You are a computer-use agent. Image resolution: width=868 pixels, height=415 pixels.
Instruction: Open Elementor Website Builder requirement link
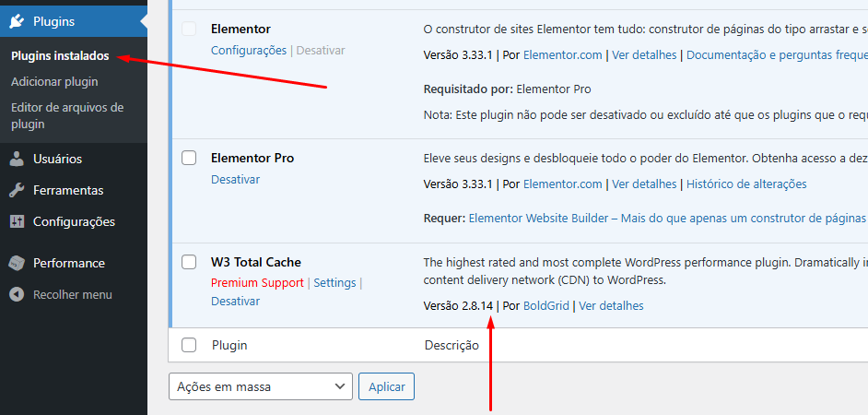(x=667, y=219)
